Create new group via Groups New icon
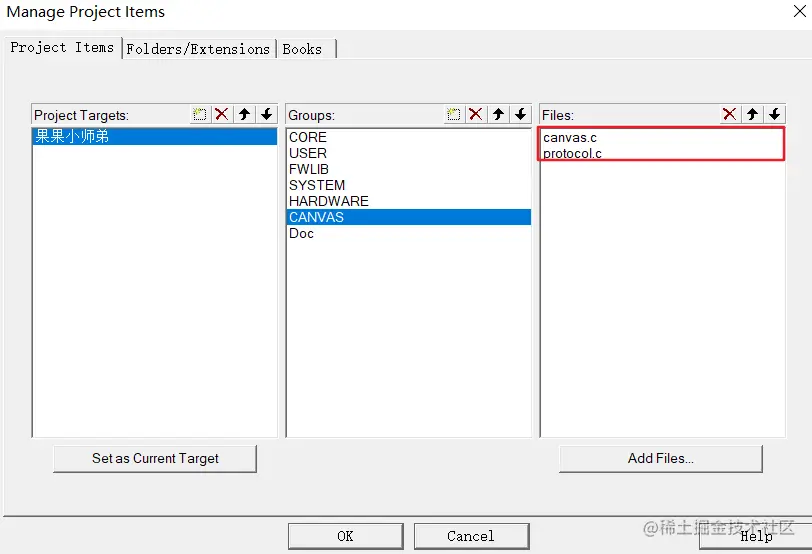 click(454, 114)
